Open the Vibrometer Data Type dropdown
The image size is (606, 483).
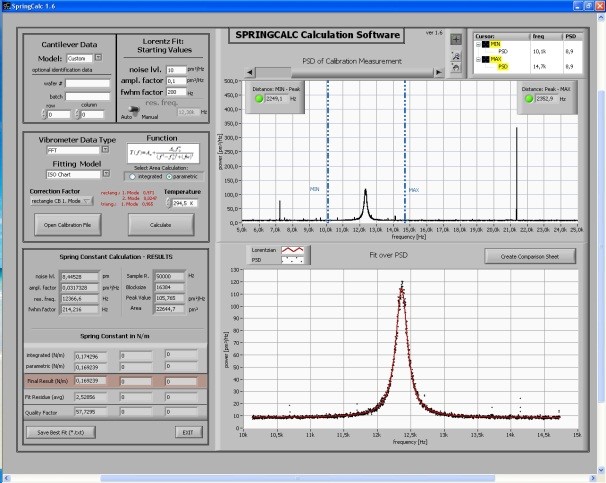[105, 150]
